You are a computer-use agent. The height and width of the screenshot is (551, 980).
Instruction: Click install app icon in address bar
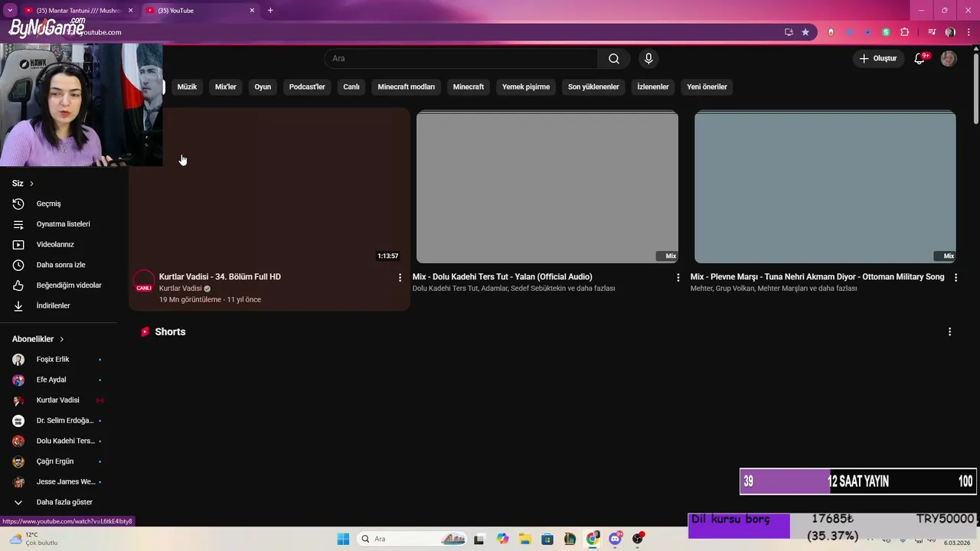[x=789, y=32]
